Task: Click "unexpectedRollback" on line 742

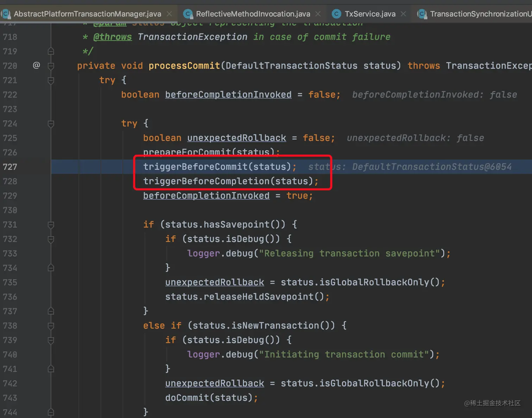Action: coord(215,383)
